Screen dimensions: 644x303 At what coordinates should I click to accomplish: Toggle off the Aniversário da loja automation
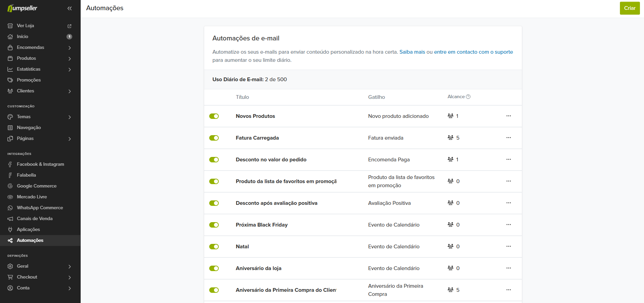[214, 268]
